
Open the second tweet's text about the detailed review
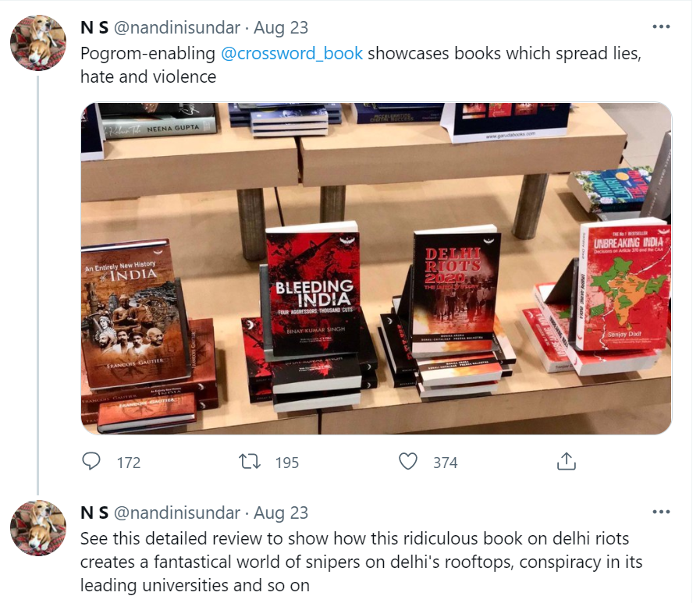click(361, 562)
